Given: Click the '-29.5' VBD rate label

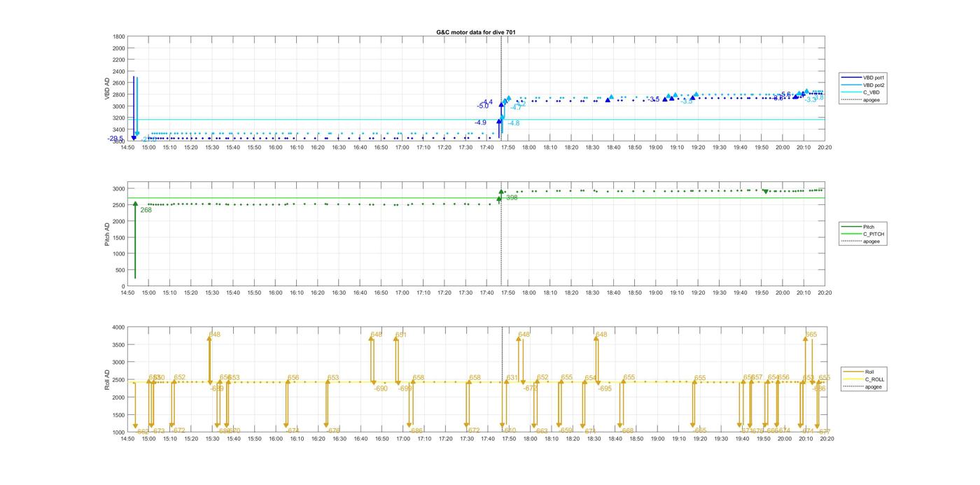Looking at the screenshot, I should (x=115, y=139).
